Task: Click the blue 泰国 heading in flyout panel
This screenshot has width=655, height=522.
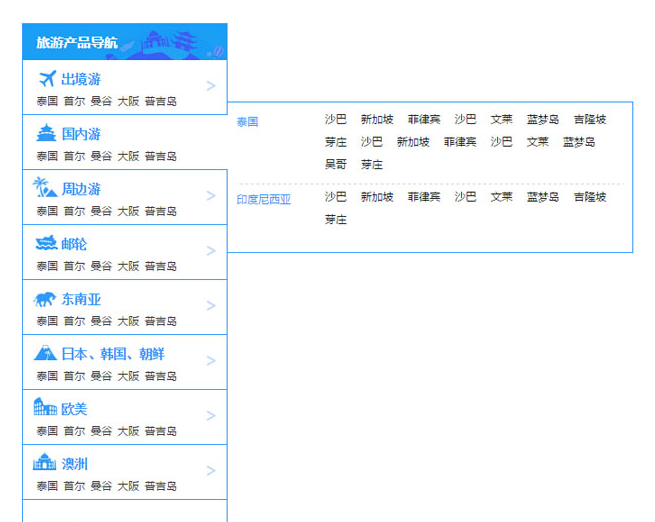Action: [247, 122]
